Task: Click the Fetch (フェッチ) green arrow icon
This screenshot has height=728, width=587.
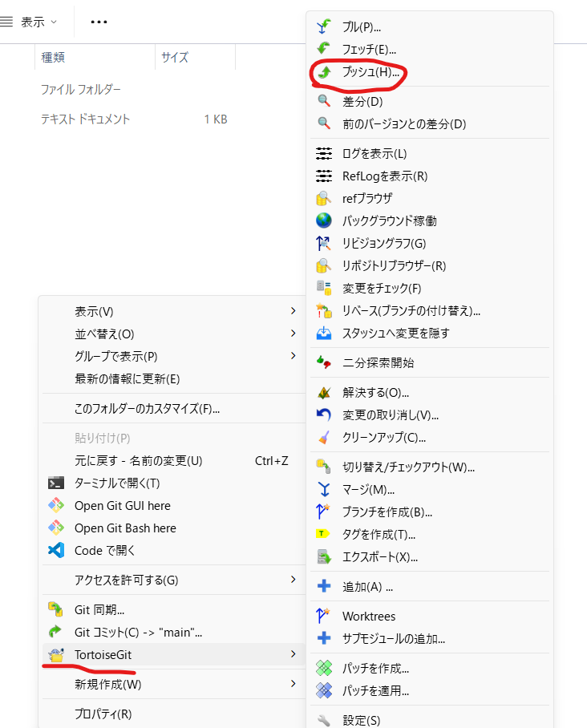Action: (x=324, y=49)
